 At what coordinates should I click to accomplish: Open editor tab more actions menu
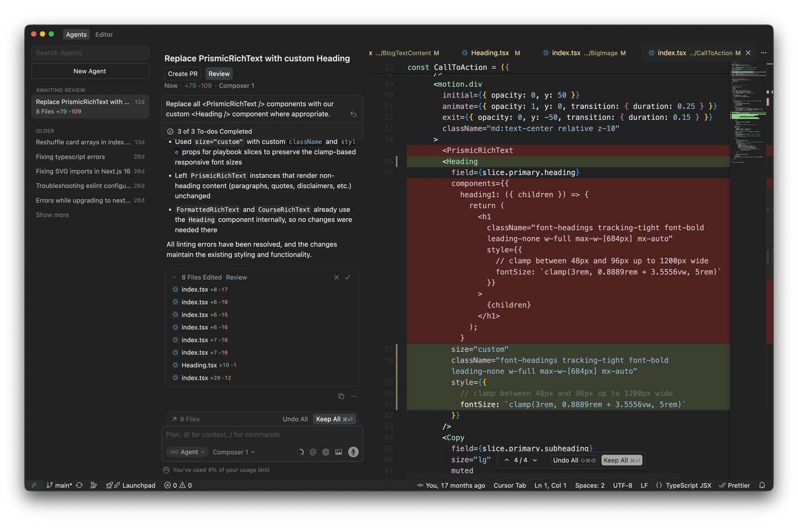click(763, 53)
